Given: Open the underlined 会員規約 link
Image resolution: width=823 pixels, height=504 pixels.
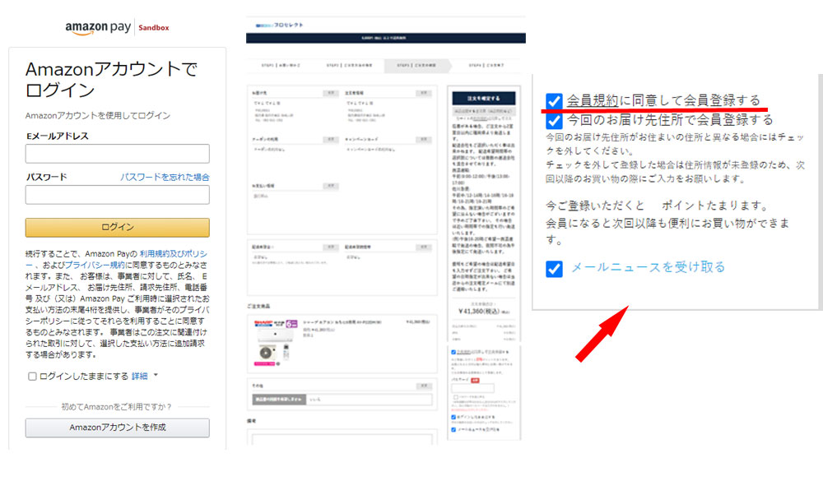Looking at the screenshot, I should 592,100.
